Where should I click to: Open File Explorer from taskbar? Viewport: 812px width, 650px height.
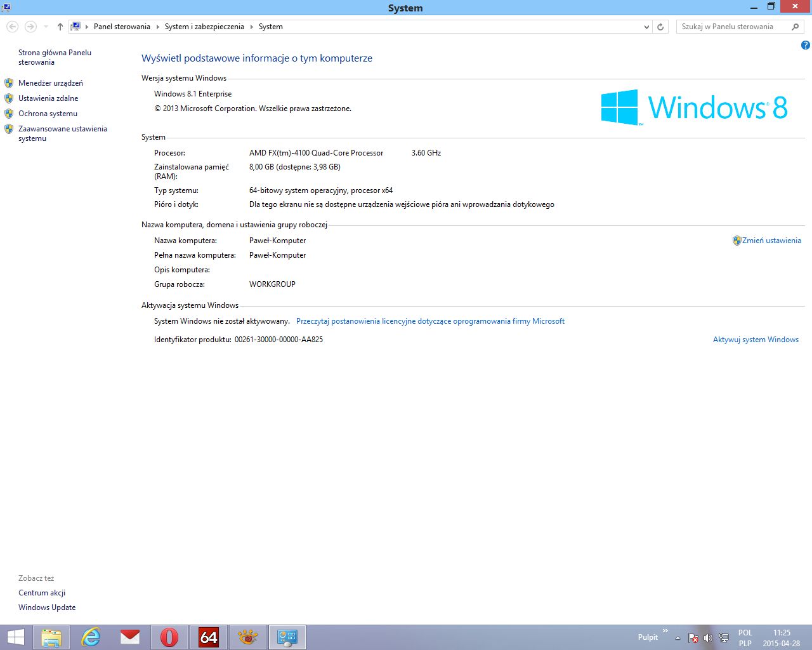tap(51, 637)
